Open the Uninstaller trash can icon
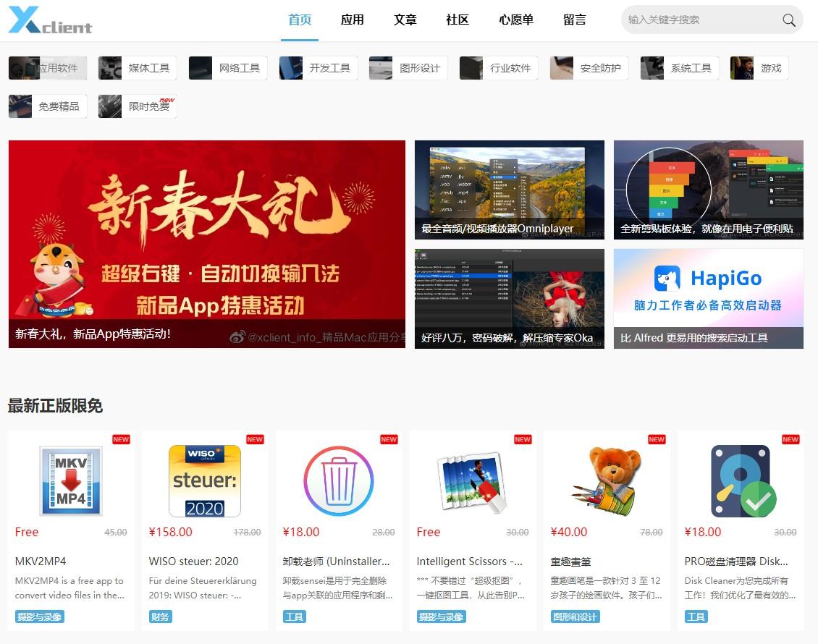 [338, 481]
